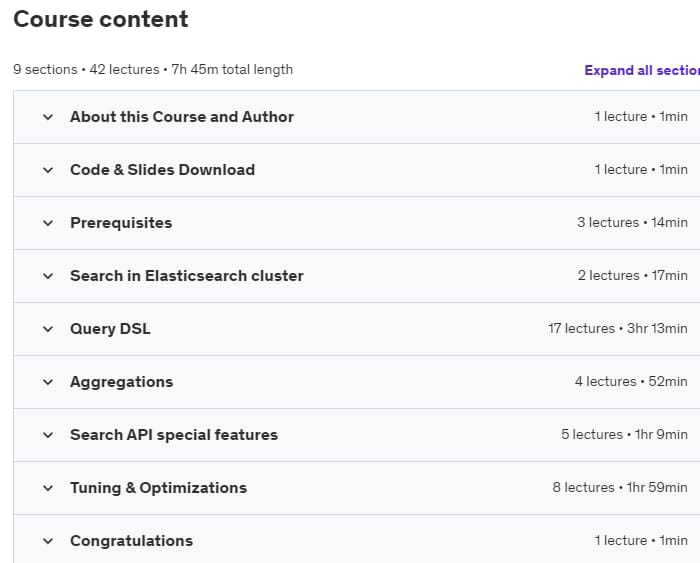Click the 2 lectures • 17min text

point(633,275)
